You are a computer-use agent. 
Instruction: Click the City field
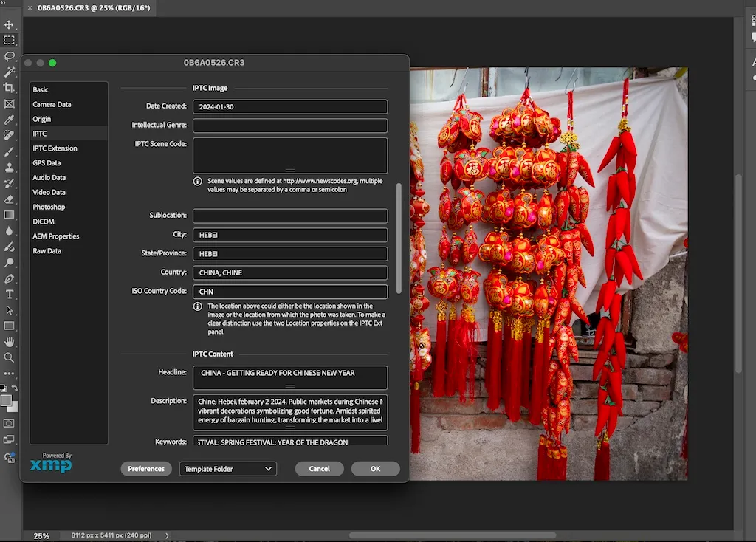290,235
